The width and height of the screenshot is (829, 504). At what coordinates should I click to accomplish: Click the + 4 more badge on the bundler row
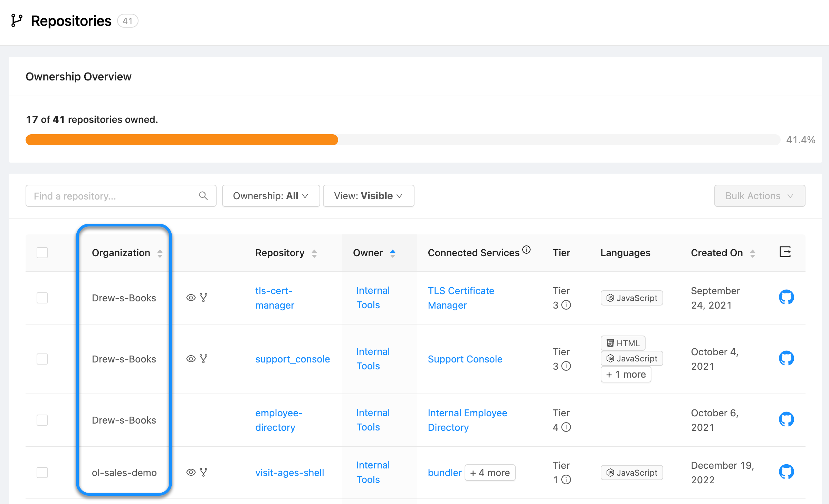pos(490,472)
